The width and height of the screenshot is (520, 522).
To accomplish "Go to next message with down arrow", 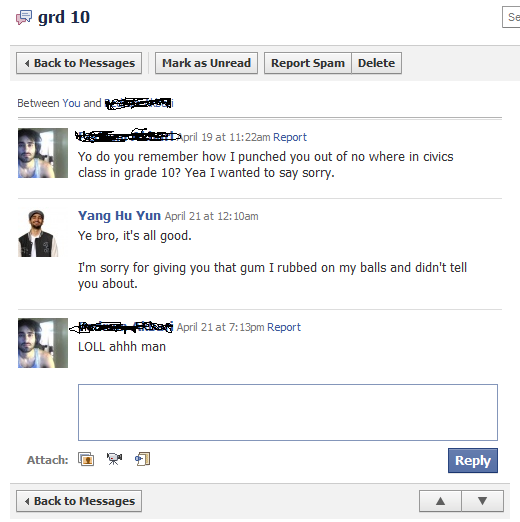I will [x=482, y=501].
